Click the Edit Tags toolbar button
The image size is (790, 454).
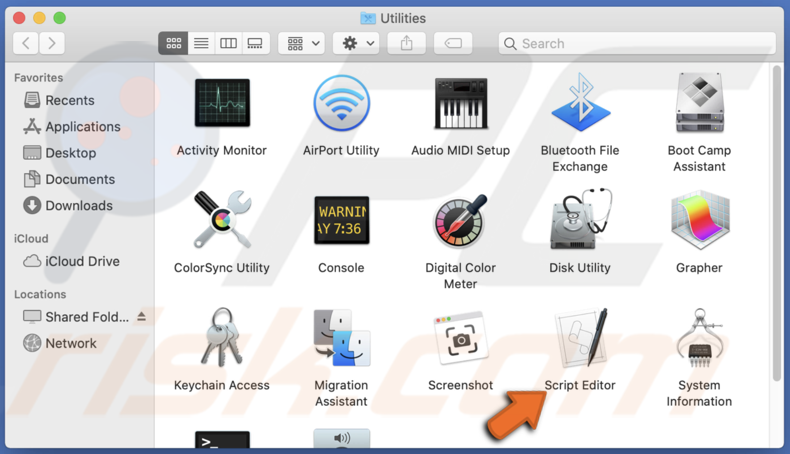453,43
